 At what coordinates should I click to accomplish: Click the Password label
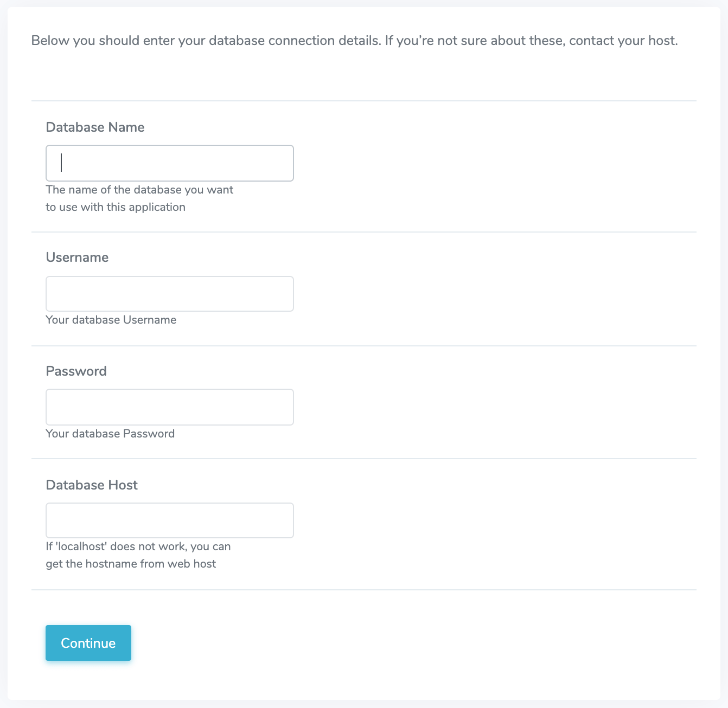[76, 371]
